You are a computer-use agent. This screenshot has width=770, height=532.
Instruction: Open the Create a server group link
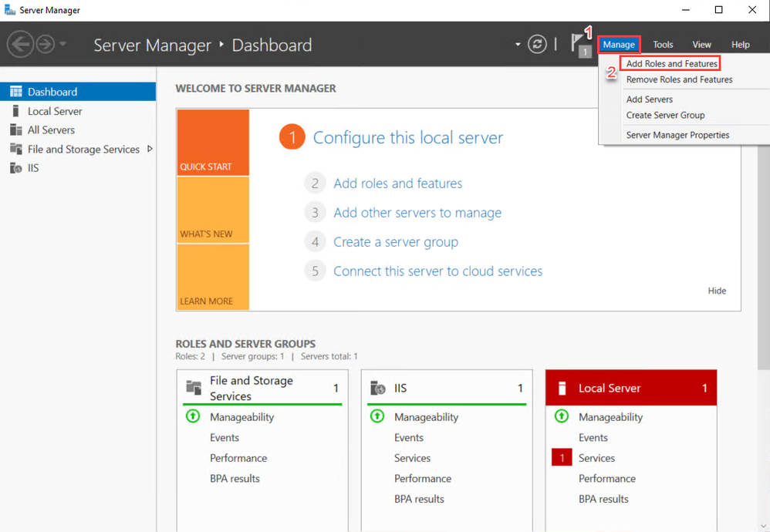[x=396, y=242]
